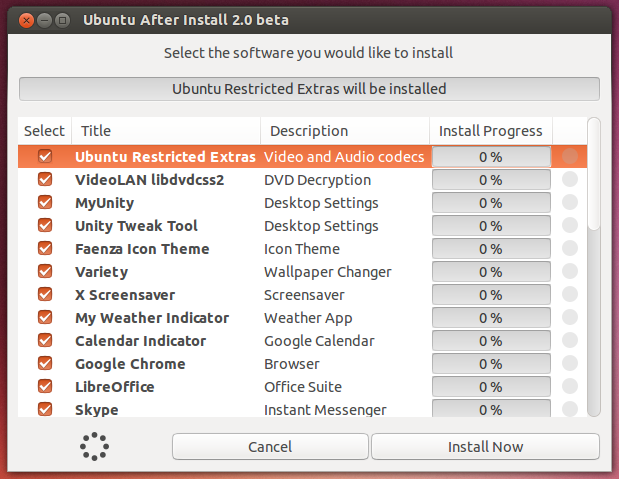Screen dimensions: 619x479
Task: Click the status circle for LibreOffice row
Action: point(570,387)
